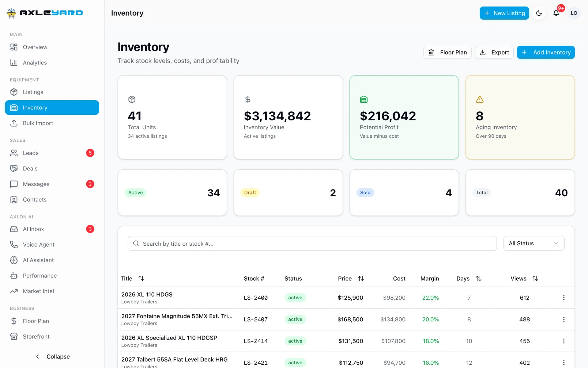Click the Total Units box icon
The image size is (588, 368).
pyautogui.click(x=132, y=99)
